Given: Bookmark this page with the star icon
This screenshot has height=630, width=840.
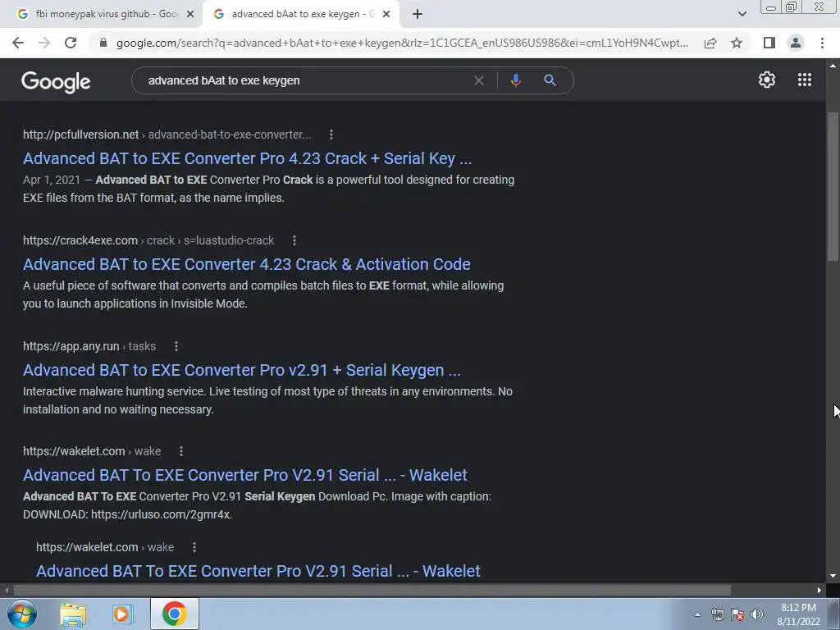Looking at the screenshot, I should click(737, 43).
